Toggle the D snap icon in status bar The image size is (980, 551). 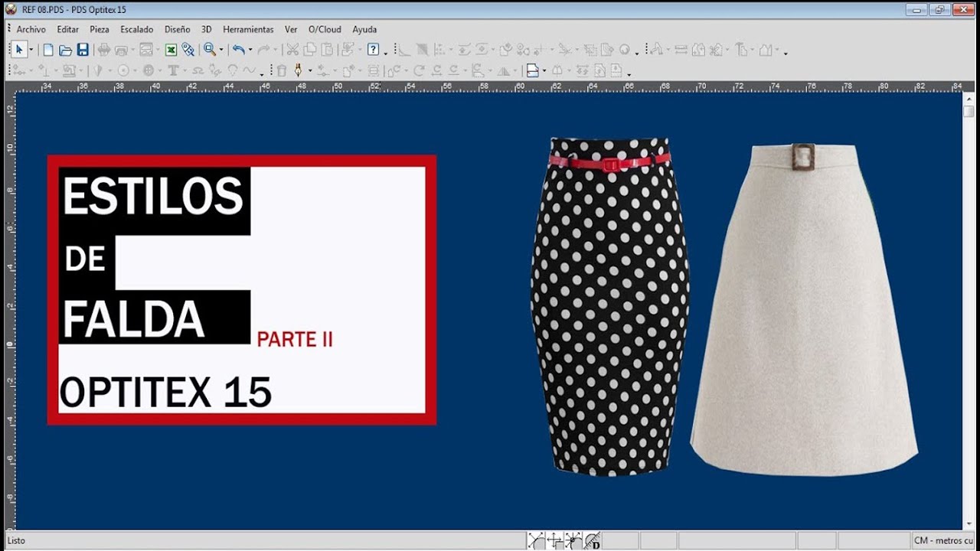(592, 540)
